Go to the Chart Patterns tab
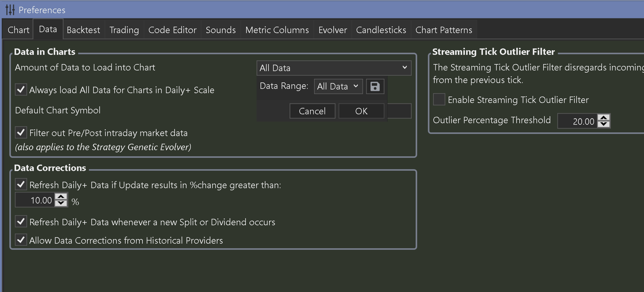 (443, 30)
